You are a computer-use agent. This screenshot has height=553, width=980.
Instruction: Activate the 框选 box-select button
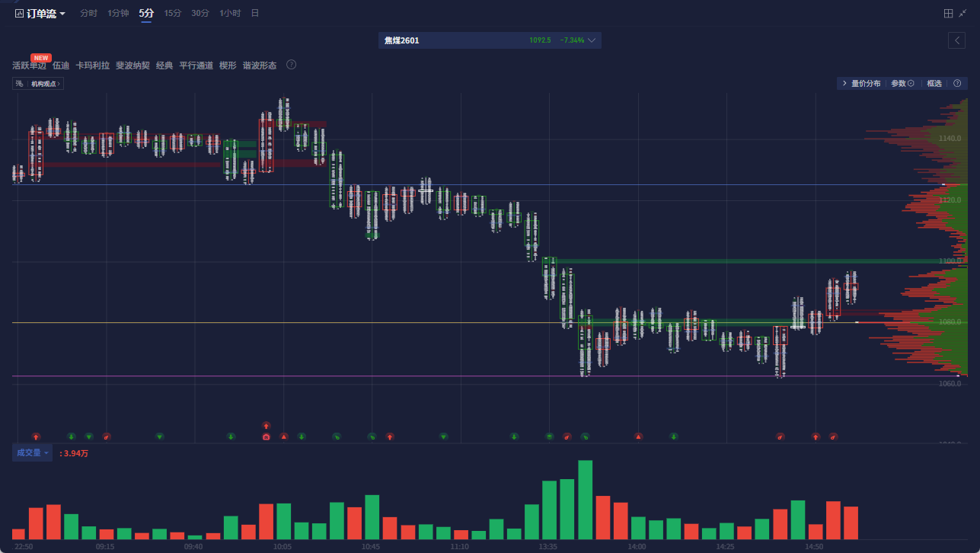click(934, 84)
